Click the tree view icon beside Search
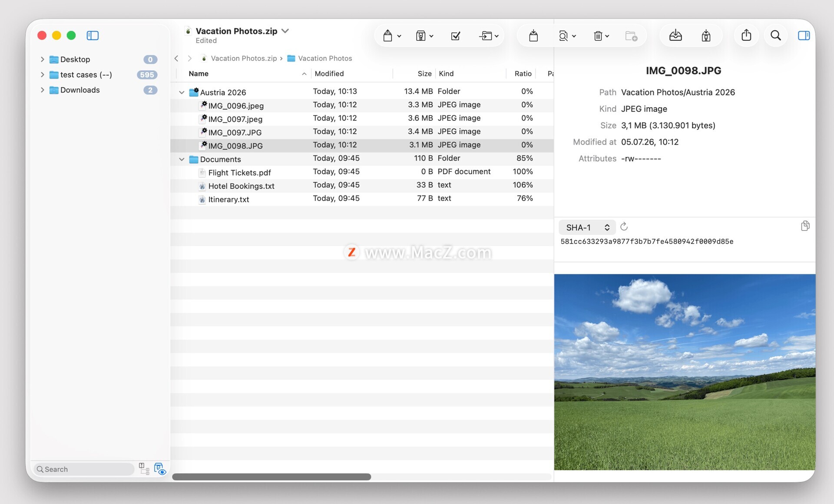Image resolution: width=834 pixels, height=504 pixels. click(x=144, y=468)
